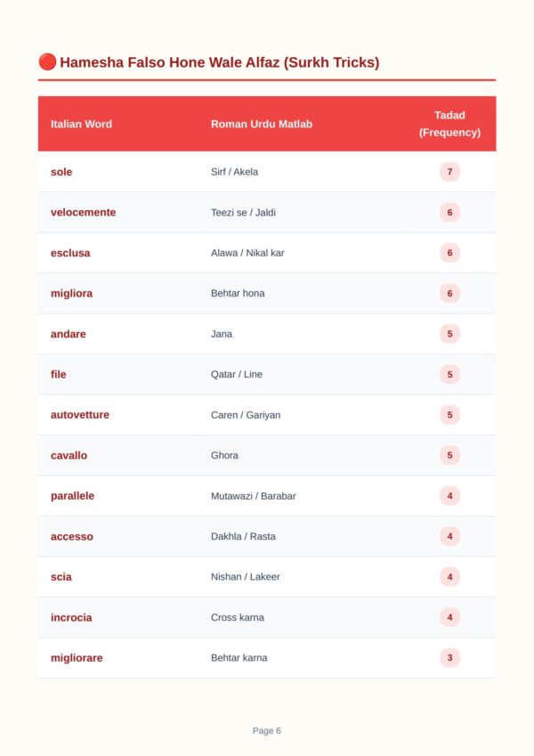Click the Tadad (Frequency) column header
The width and height of the screenshot is (534, 756).
449,124
